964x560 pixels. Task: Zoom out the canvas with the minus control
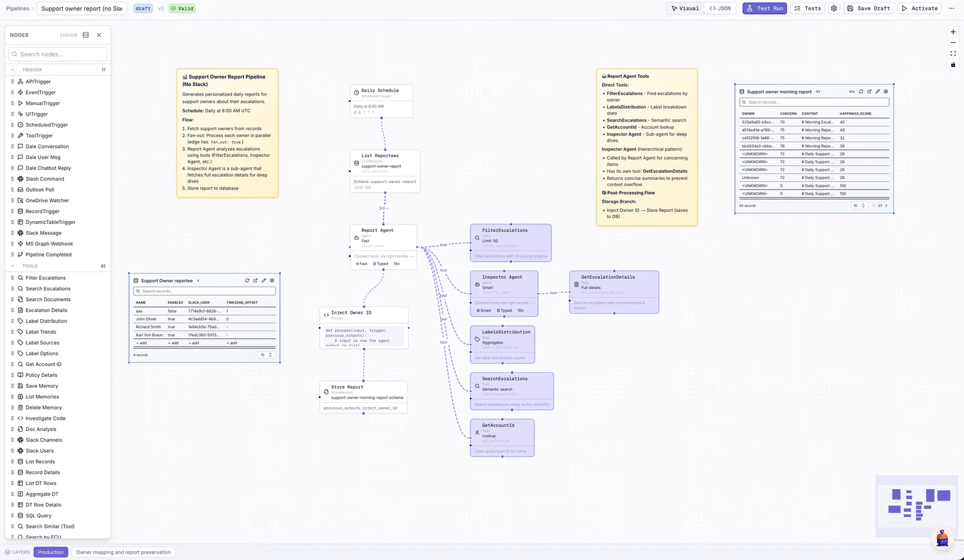point(953,43)
